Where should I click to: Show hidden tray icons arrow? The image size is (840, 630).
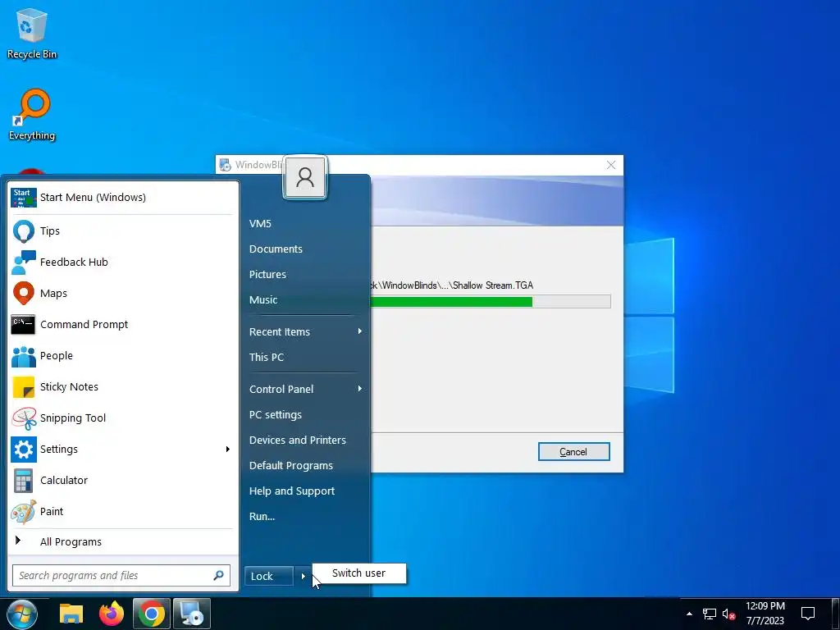click(x=689, y=614)
